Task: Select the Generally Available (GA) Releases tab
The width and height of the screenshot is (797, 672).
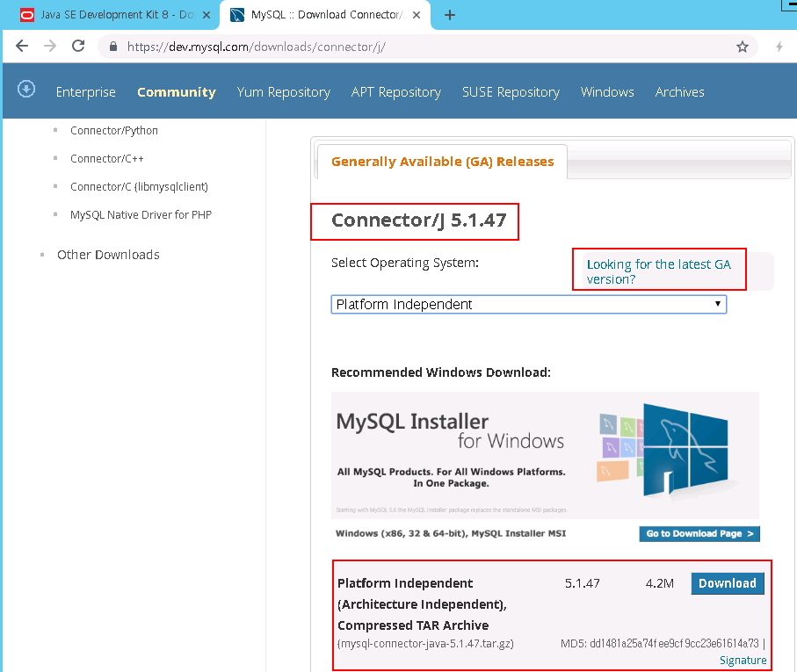Action: point(442,162)
